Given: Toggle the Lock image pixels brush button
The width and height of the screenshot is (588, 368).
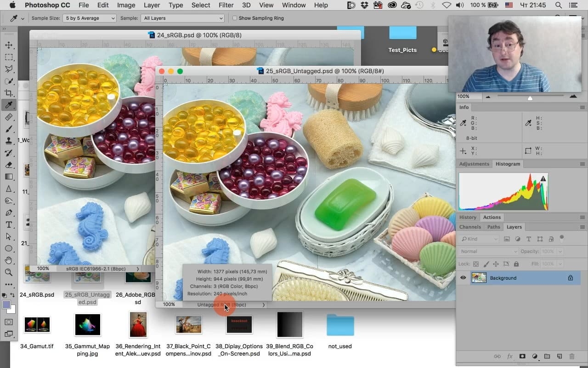Looking at the screenshot, I should [x=486, y=264].
